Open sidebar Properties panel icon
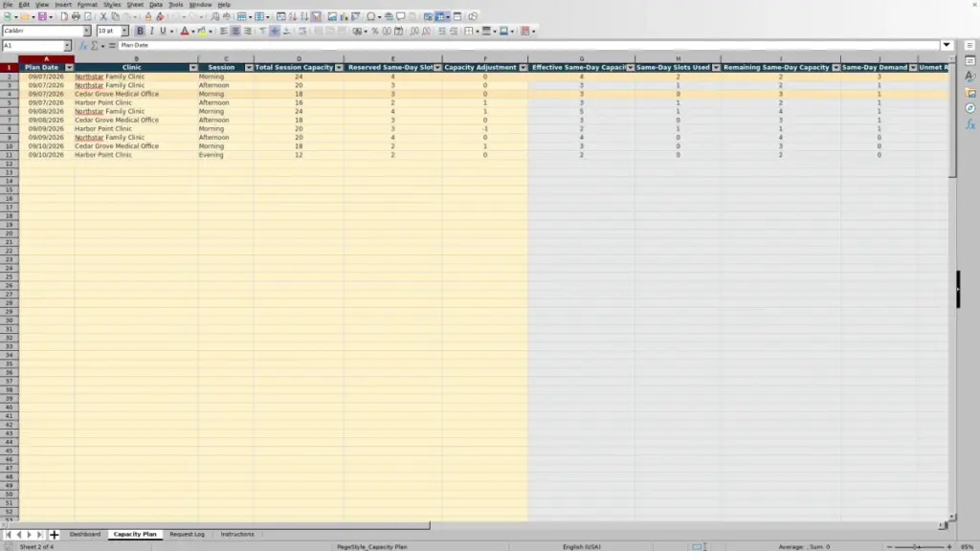The width and height of the screenshot is (980, 551). (970, 61)
